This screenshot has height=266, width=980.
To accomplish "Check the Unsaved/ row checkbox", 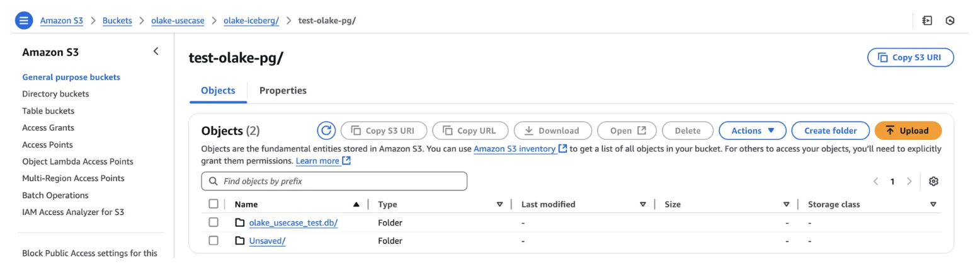I will coord(214,241).
